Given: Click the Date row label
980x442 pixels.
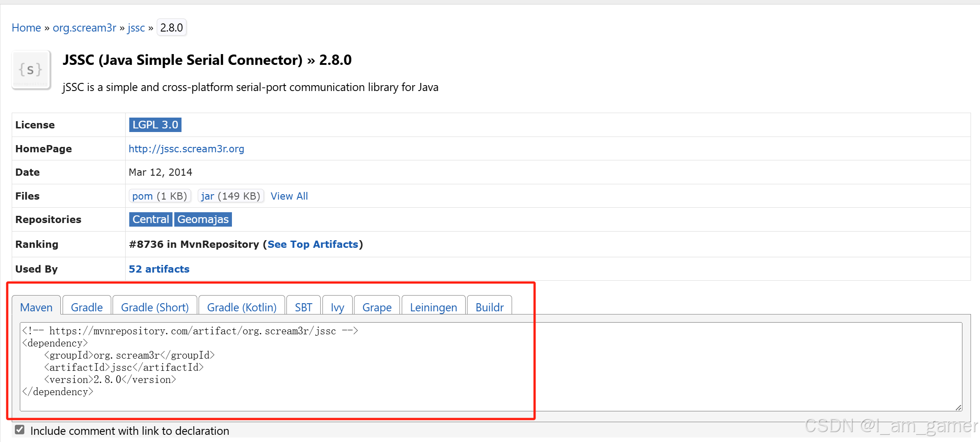Looking at the screenshot, I should [27, 172].
